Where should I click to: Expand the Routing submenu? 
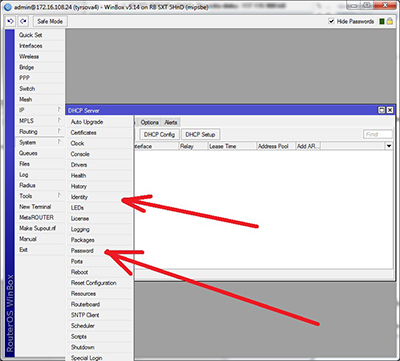40,132
